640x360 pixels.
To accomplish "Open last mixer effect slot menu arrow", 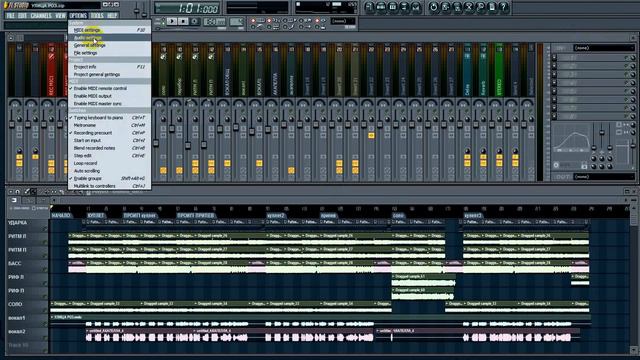I will [554, 117].
